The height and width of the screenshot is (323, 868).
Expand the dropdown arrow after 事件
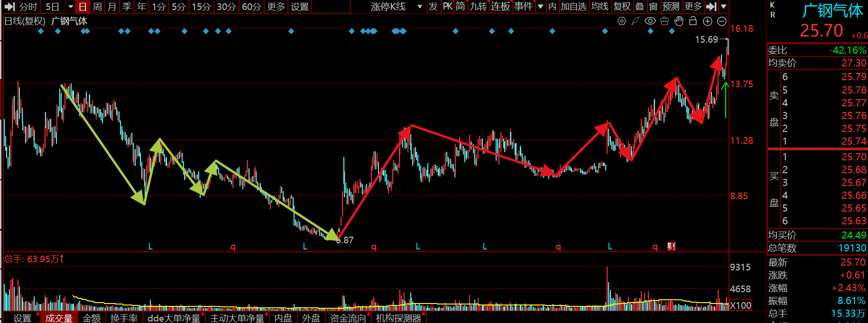540,7
